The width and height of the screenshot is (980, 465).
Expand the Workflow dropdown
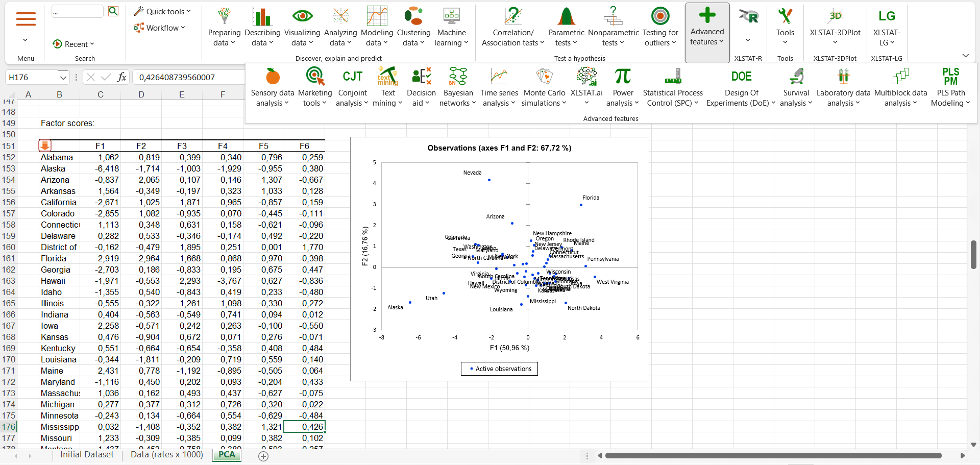159,28
